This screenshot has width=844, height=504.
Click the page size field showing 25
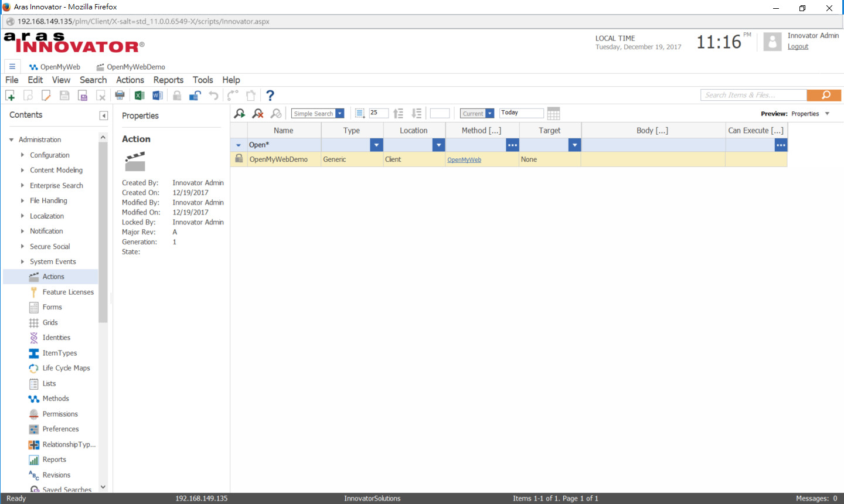pyautogui.click(x=378, y=113)
